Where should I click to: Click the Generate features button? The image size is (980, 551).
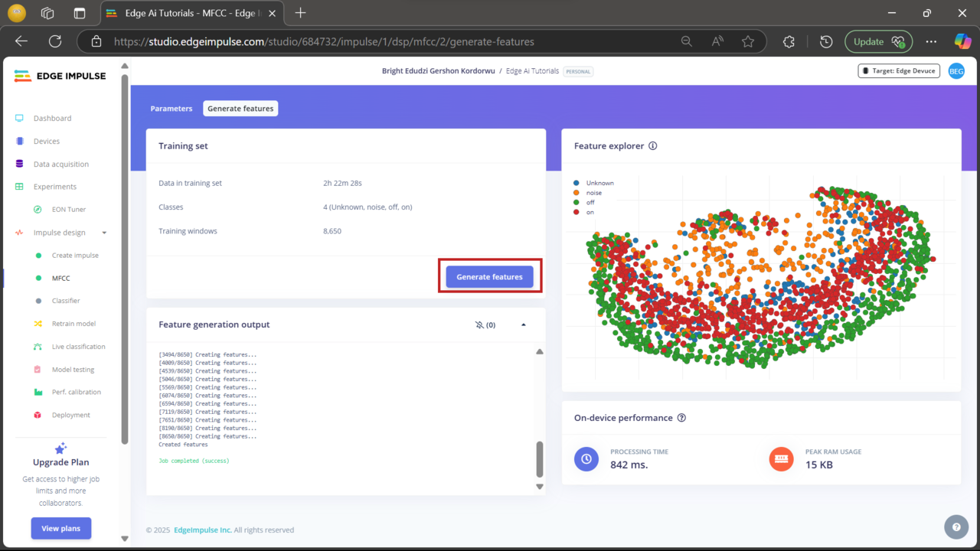[489, 276]
